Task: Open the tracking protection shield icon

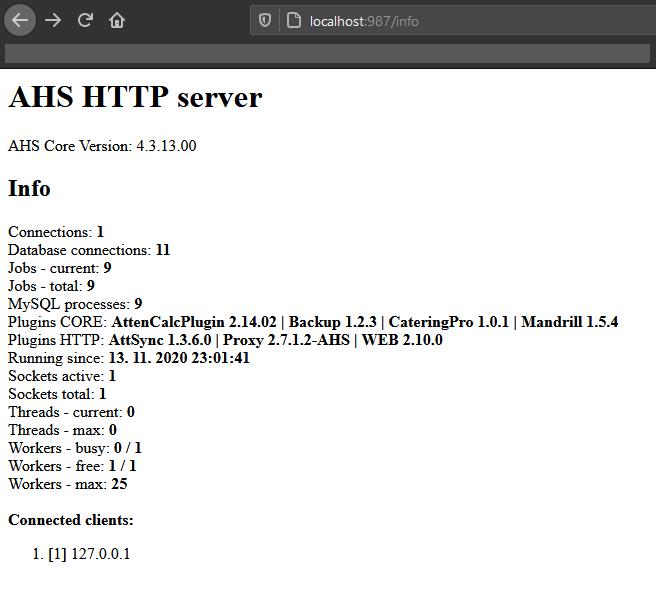Action: pos(265,20)
